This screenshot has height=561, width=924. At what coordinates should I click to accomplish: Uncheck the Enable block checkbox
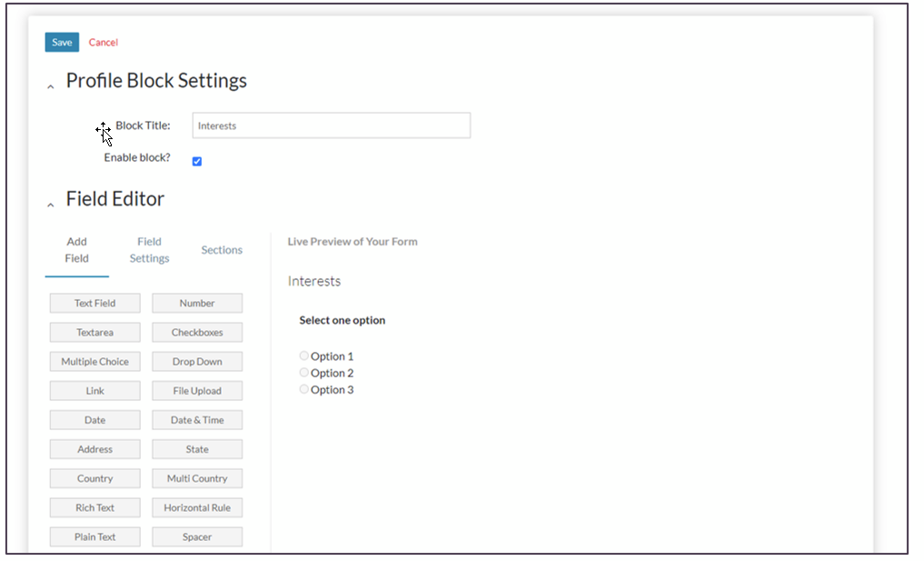pos(197,162)
